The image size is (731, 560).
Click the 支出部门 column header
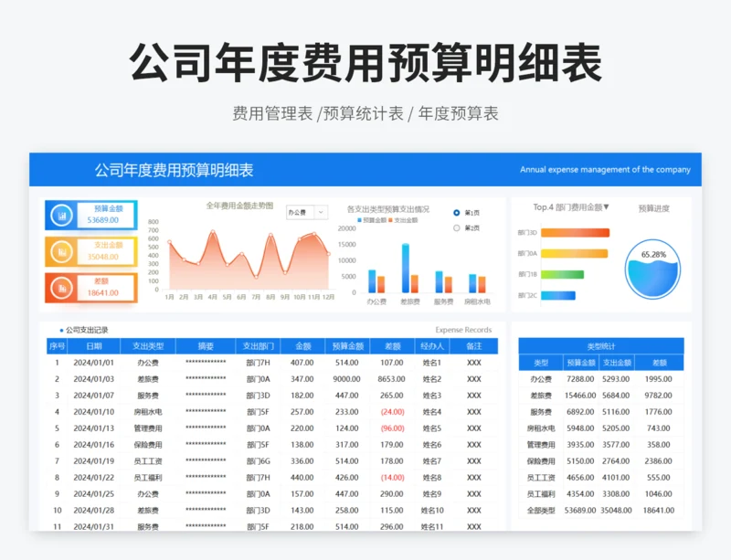pos(258,346)
